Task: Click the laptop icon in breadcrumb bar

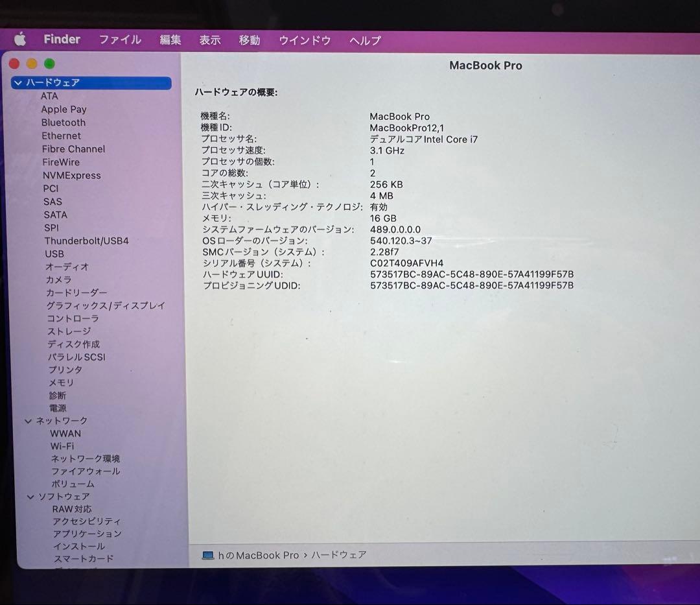Action: pos(209,554)
